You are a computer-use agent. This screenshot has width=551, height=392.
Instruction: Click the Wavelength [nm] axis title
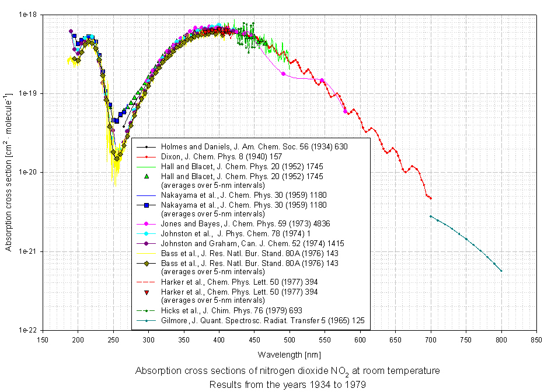tap(288, 355)
